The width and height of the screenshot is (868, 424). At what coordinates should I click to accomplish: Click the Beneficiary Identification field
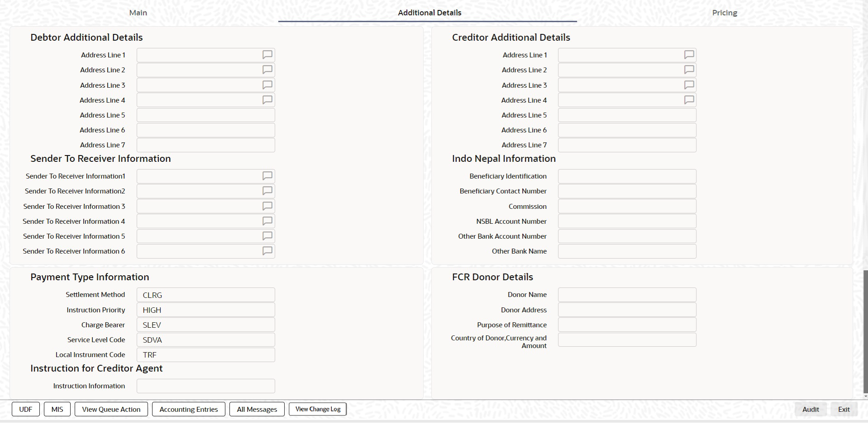[627, 176]
